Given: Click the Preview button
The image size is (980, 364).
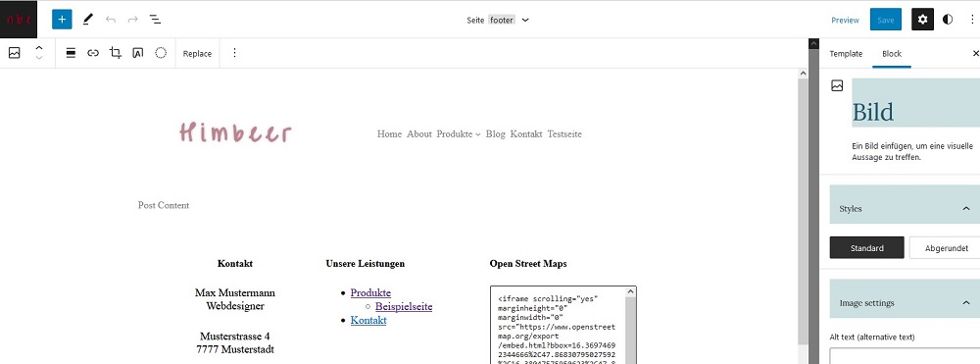Looking at the screenshot, I should tap(845, 20).
